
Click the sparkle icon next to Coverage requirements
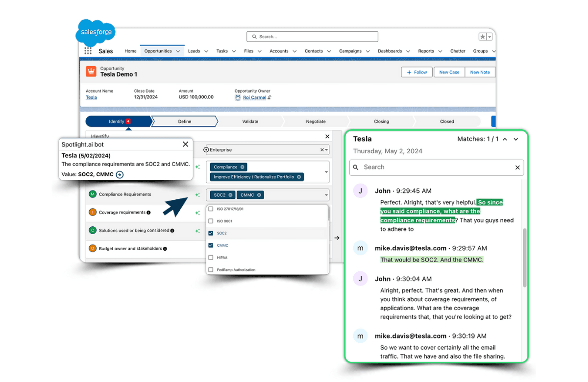(x=197, y=213)
